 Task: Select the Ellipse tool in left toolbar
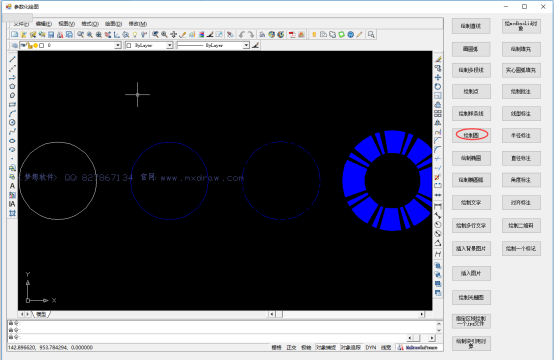(12, 141)
